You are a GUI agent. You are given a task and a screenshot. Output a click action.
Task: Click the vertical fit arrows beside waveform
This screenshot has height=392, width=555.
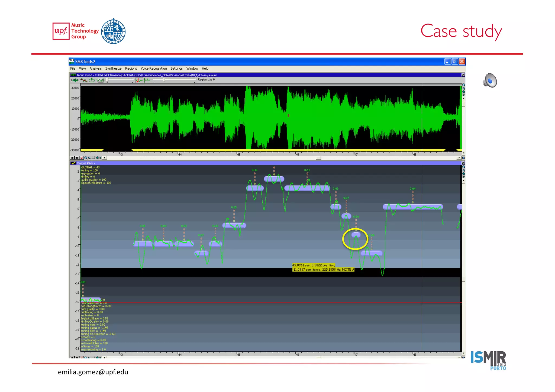point(464,93)
